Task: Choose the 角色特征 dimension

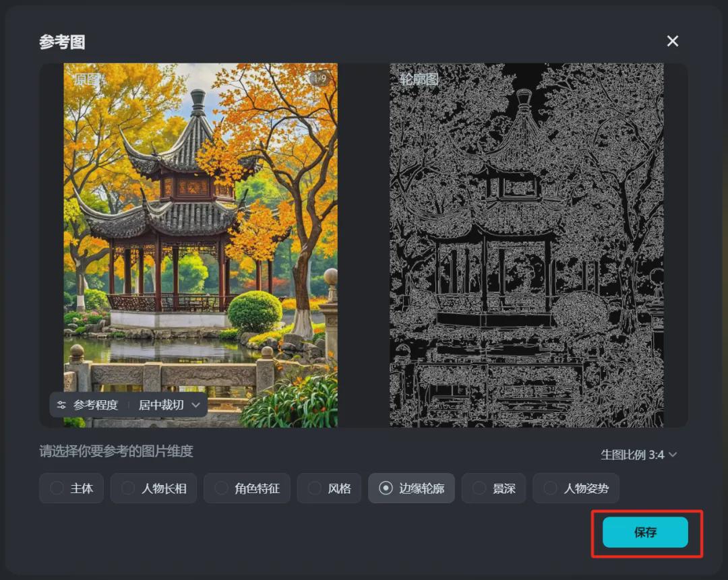Action: [x=247, y=488]
